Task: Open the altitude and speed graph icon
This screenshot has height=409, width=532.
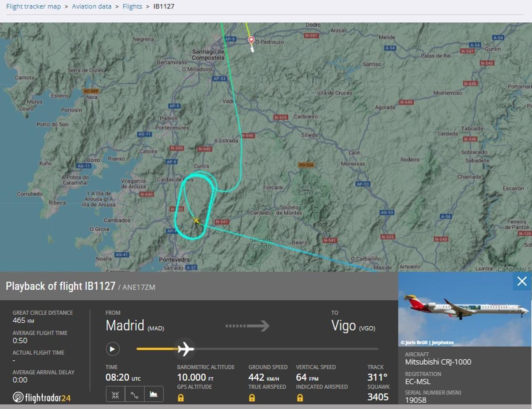Action: [x=154, y=394]
